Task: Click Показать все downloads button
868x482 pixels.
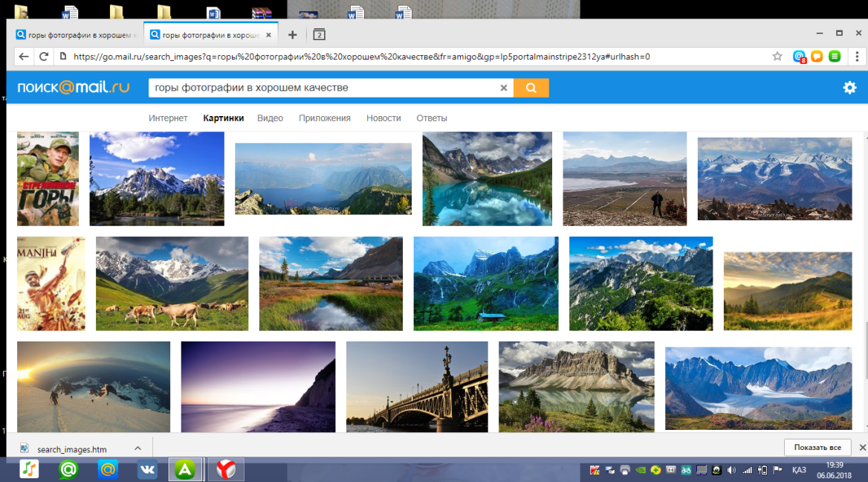Action: 817,447
